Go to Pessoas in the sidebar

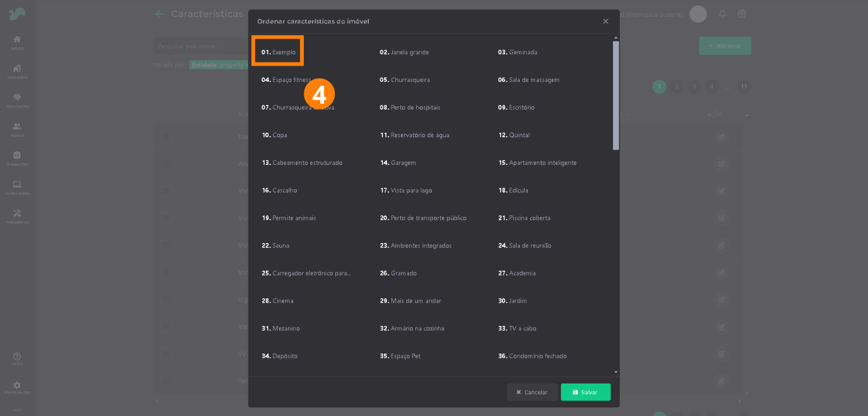click(17, 129)
